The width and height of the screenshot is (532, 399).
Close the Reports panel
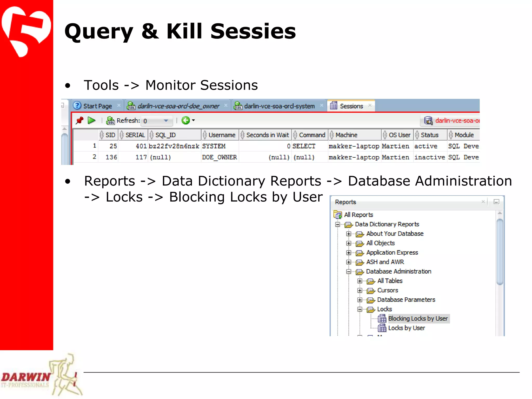pos(483,202)
